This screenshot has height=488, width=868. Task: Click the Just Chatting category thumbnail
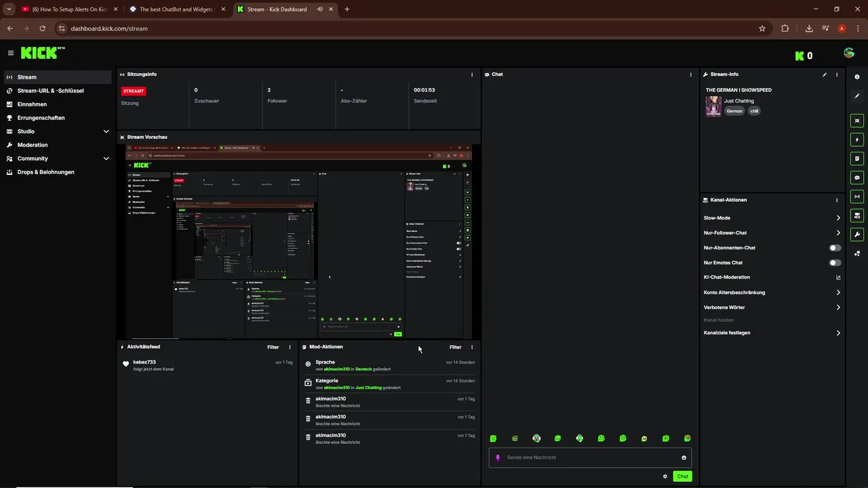[713, 106]
